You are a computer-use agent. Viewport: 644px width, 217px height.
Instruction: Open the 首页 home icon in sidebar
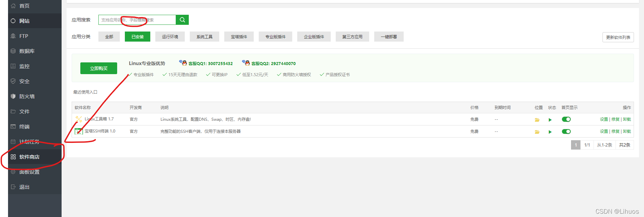13,6
